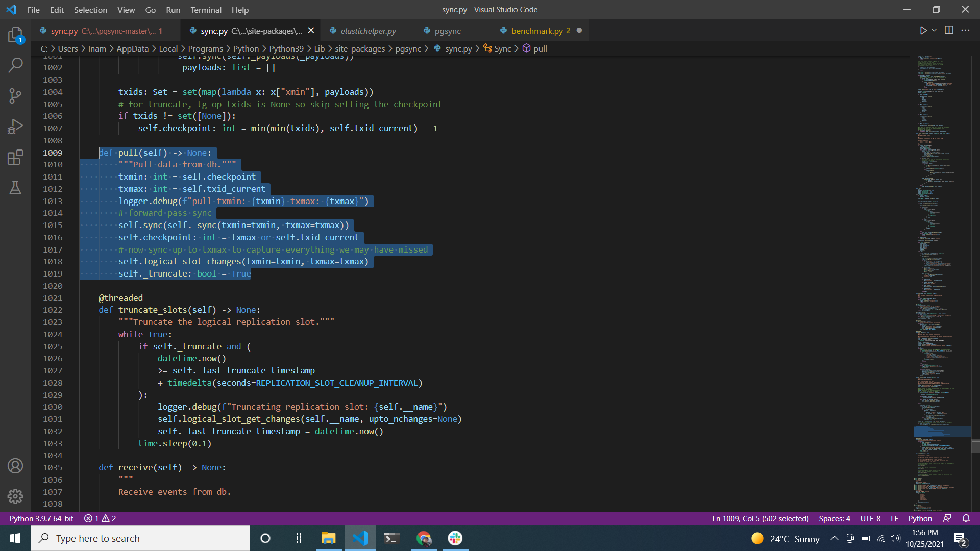
Task: Open the Extensions view icon
Action: pos(15,157)
